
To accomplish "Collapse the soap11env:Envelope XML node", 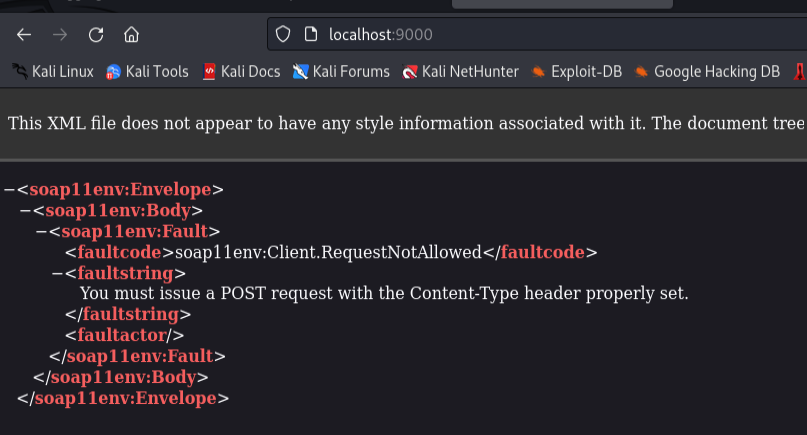I will point(9,189).
